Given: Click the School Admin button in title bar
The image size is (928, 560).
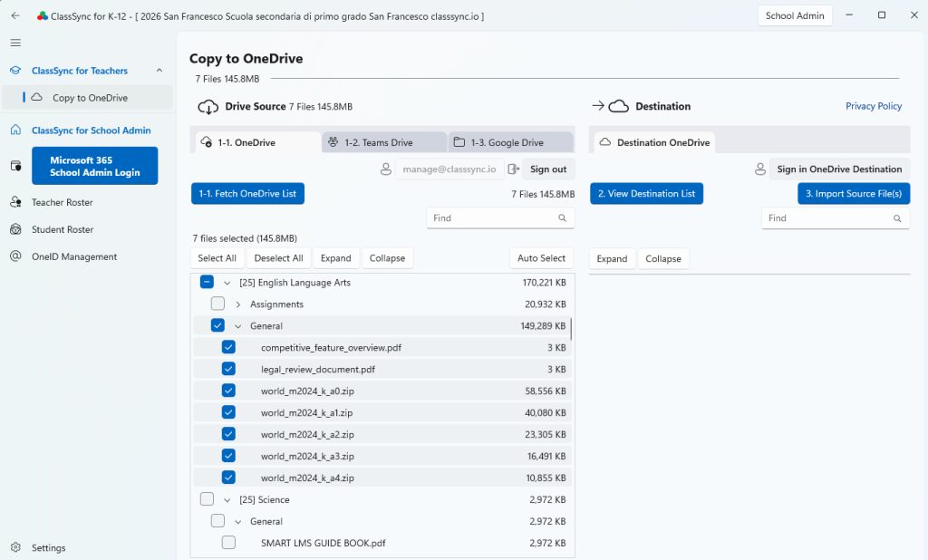Looking at the screenshot, I should click(x=795, y=16).
